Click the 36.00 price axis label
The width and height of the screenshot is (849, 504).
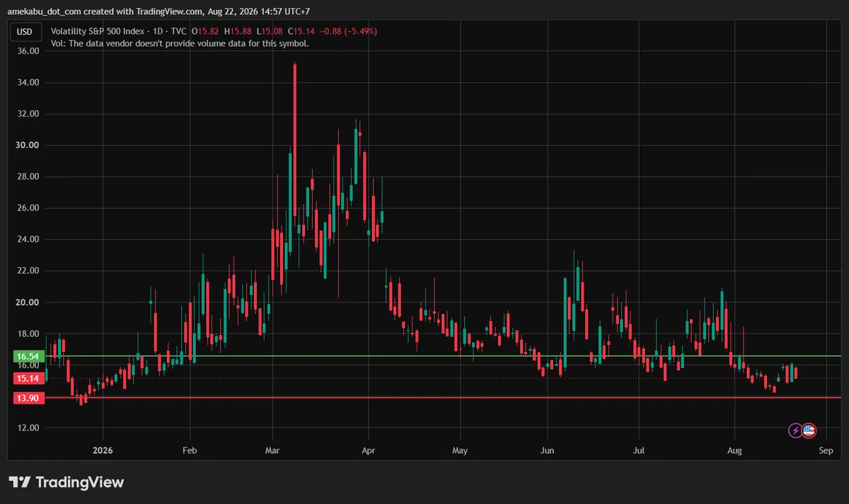click(x=28, y=51)
